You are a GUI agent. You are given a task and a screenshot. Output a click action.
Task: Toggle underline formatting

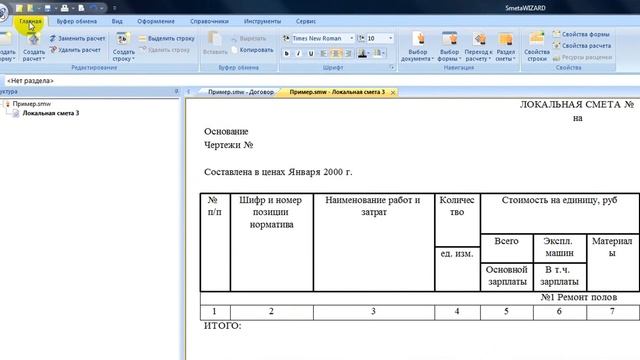click(x=311, y=53)
